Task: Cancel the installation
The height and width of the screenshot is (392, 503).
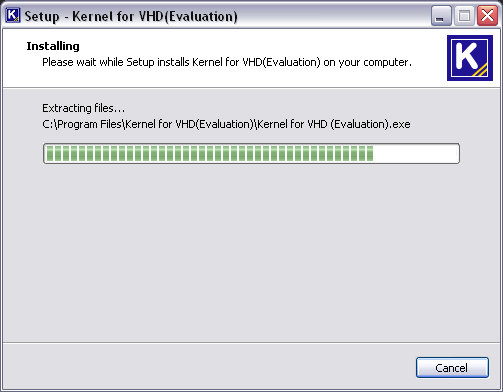Action: [452, 368]
